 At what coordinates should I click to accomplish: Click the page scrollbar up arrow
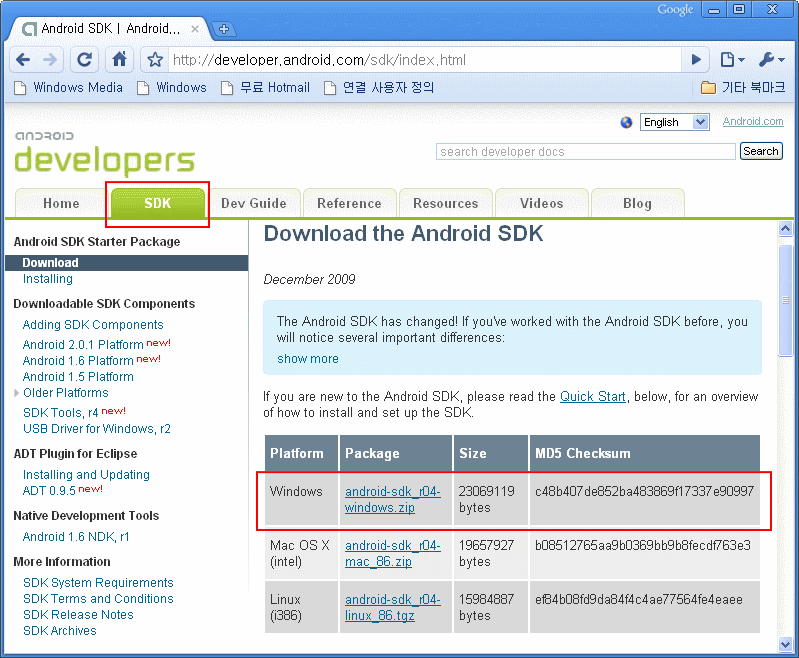pos(785,229)
